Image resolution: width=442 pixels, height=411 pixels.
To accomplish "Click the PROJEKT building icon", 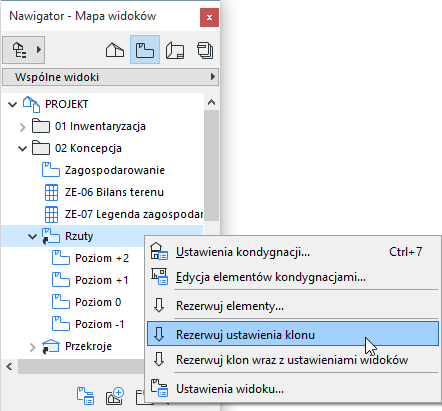I will coord(31,104).
